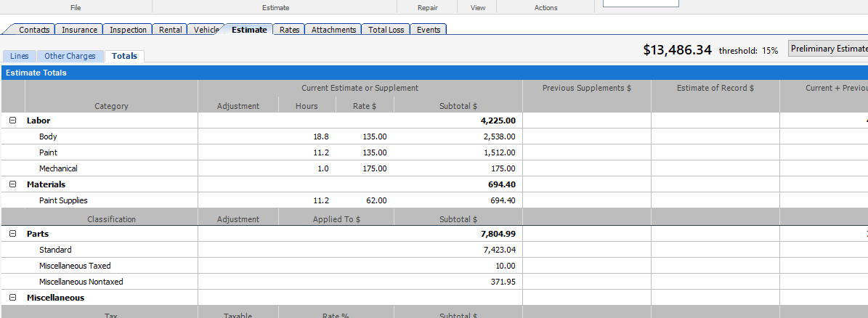Screen dimensions: 868x318
Task: Click the Miscellaneous Taxed amount 10.00
Action: [x=505, y=266]
